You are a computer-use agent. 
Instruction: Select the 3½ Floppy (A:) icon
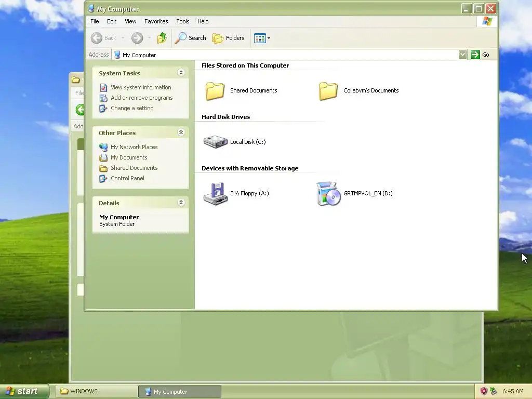(216, 194)
